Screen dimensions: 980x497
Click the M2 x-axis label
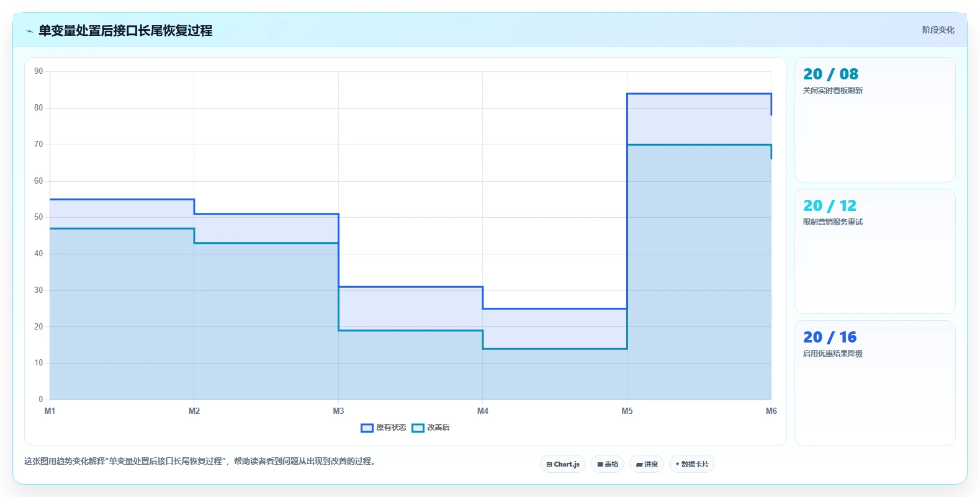pos(194,411)
